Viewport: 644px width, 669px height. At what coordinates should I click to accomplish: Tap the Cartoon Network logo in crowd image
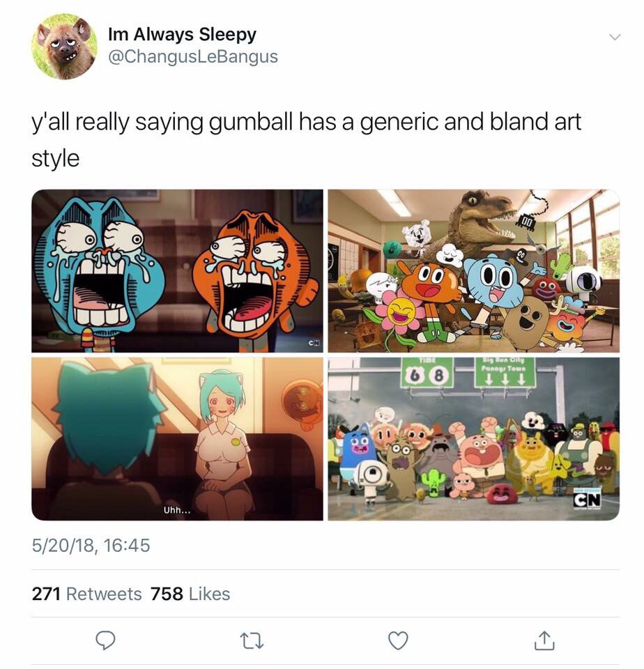pyautogui.click(x=588, y=499)
